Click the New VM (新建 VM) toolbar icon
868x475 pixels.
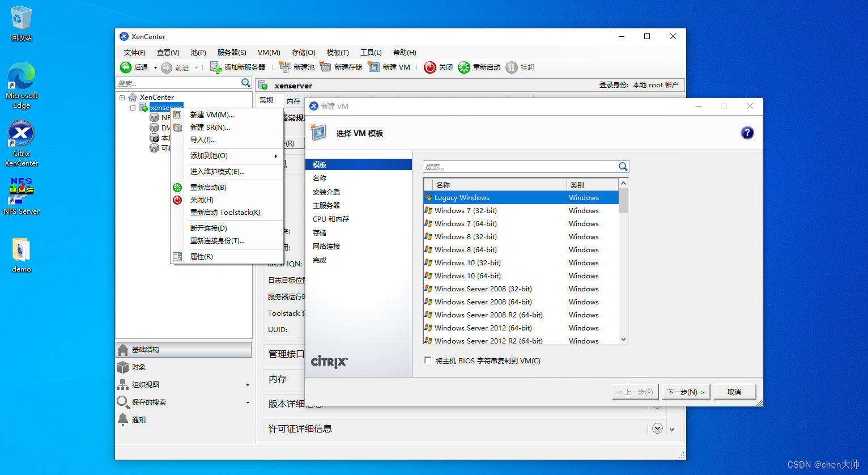pyautogui.click(x=374, y=67)
